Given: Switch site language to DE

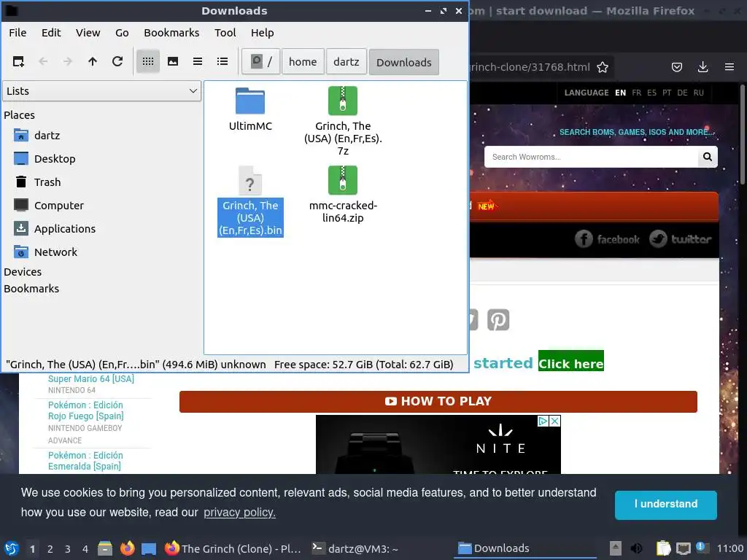Looking at the screenshot, I should click(682, 93).
